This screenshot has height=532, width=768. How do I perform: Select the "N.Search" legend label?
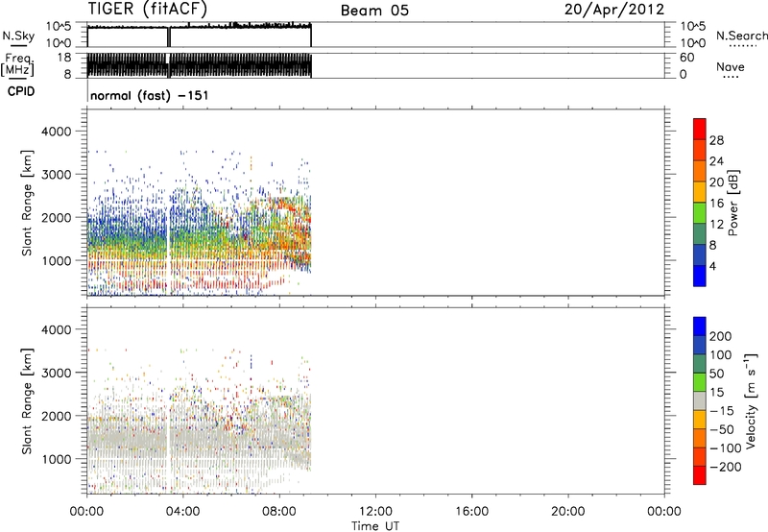tap(742, 36)
